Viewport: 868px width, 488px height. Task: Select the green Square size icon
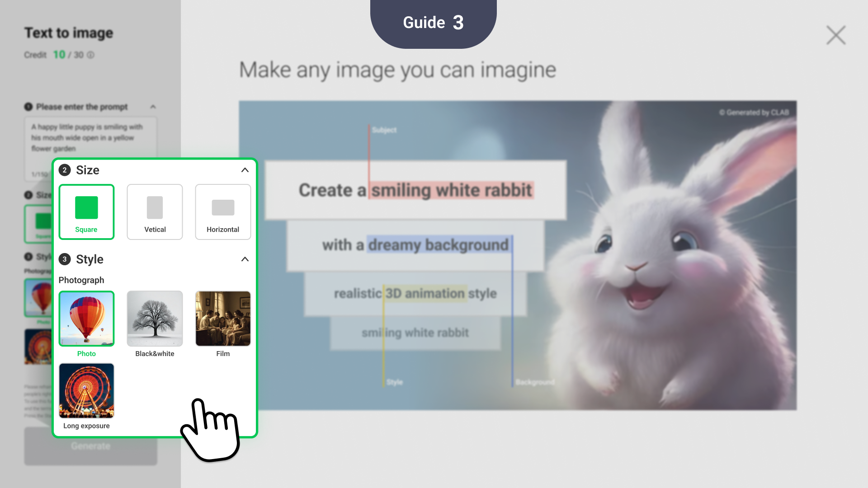click(x=86, y=208)
